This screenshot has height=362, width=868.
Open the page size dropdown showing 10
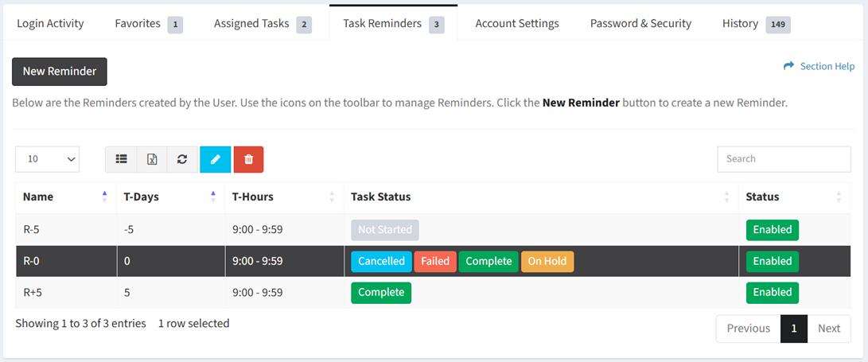(x=48, y=159)
